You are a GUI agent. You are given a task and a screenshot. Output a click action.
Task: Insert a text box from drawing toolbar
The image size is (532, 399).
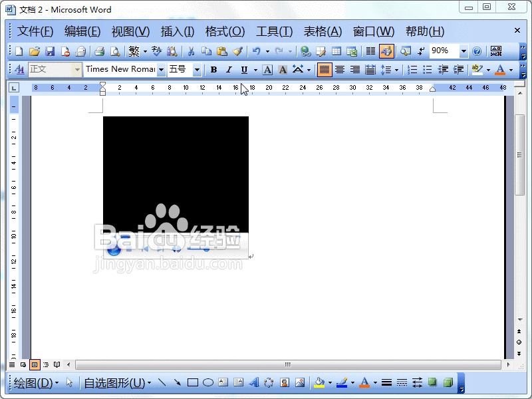tap(223, 383)
